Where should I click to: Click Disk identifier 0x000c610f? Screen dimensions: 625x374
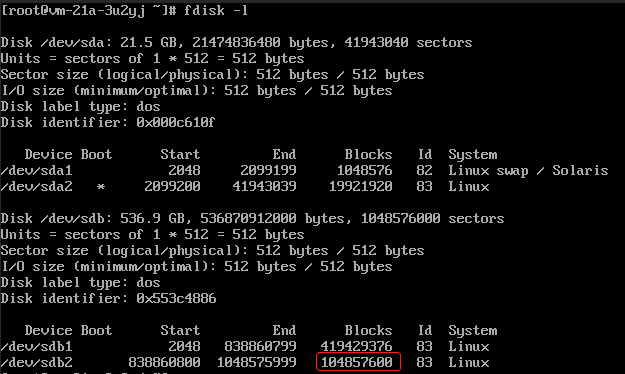tap(108, 122)
